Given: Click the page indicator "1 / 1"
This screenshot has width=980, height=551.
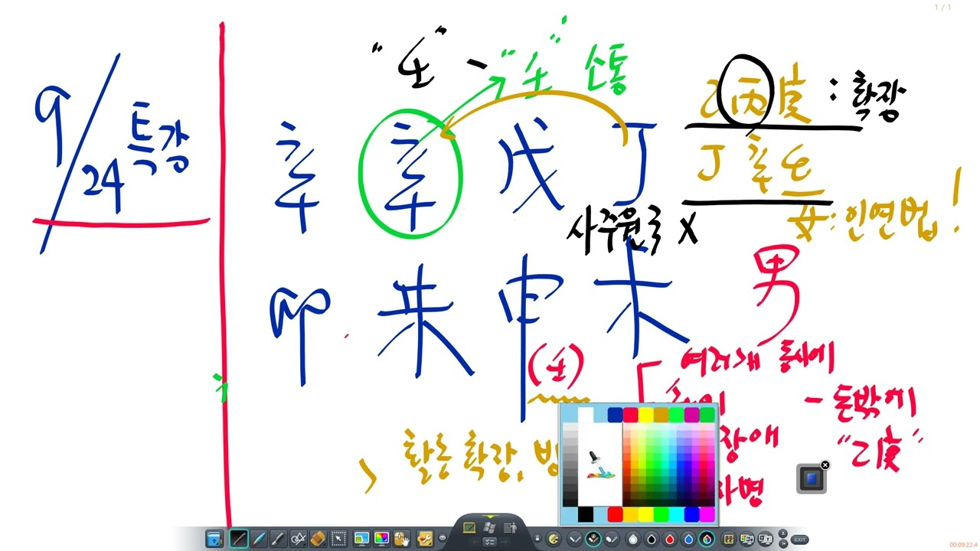Looking at the screenshot, I should click(x=942, y=7).
